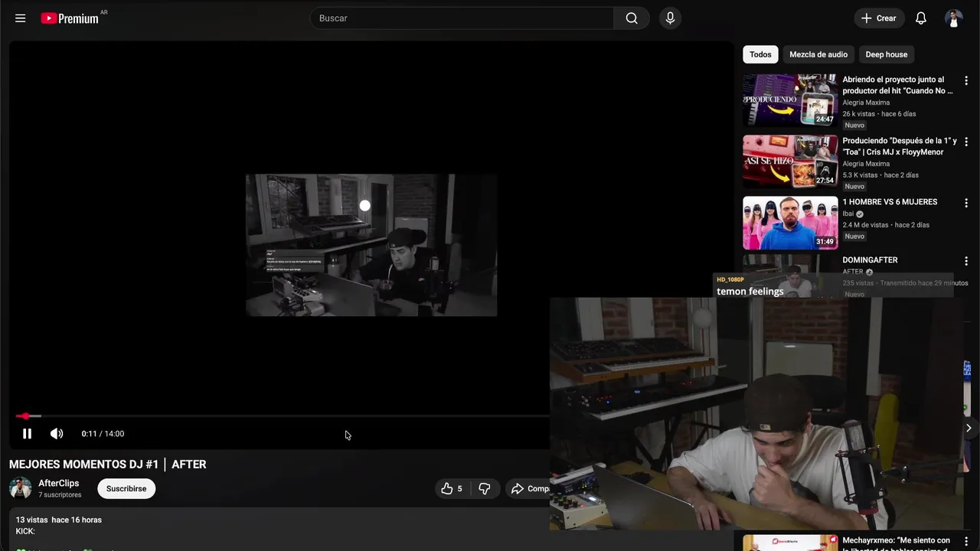Select the Todos filter chip

tap(760, 54)
